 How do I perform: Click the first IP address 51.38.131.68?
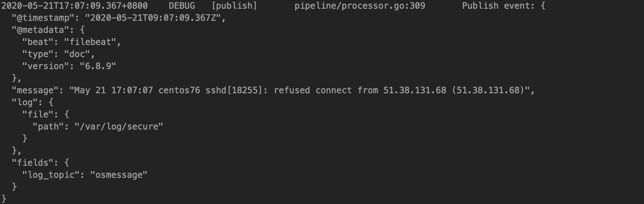(415, 90)
